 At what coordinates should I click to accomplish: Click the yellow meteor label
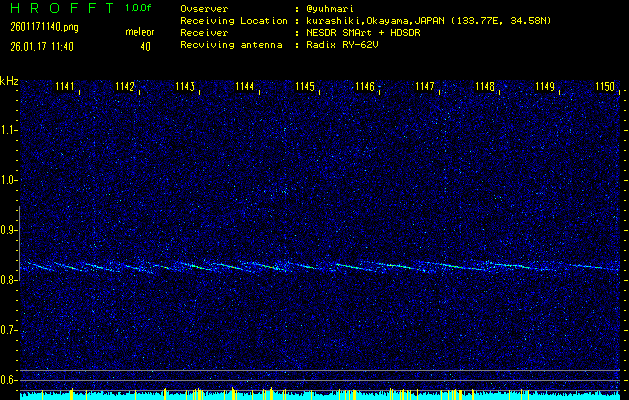[139, 32]
